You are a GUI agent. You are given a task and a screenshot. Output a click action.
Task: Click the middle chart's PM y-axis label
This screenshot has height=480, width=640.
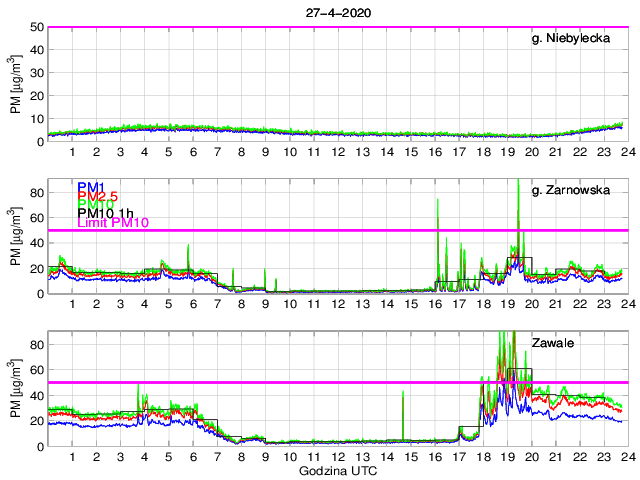(x=16, y=237)
